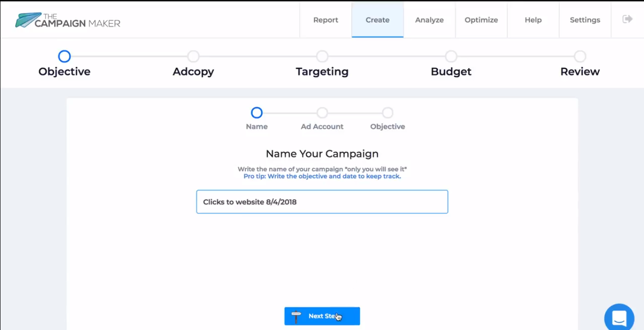Click the Next Step button
The width and height of the screenshot is (644, 330).
[x=322, y=316]
